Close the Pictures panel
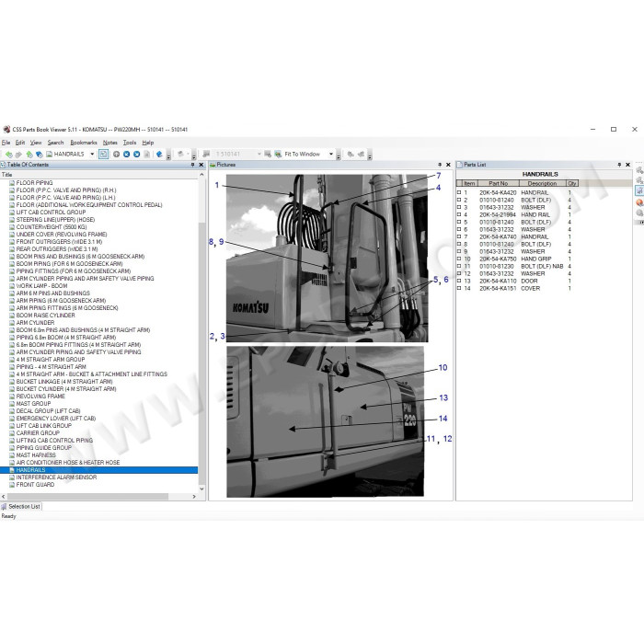The height and width of the screenshot is (644, 644). pos(448,165)
